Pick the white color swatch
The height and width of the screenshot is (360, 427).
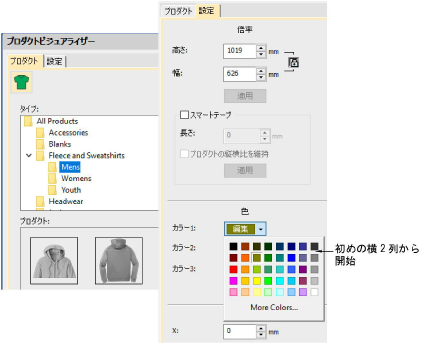[314, 292]
